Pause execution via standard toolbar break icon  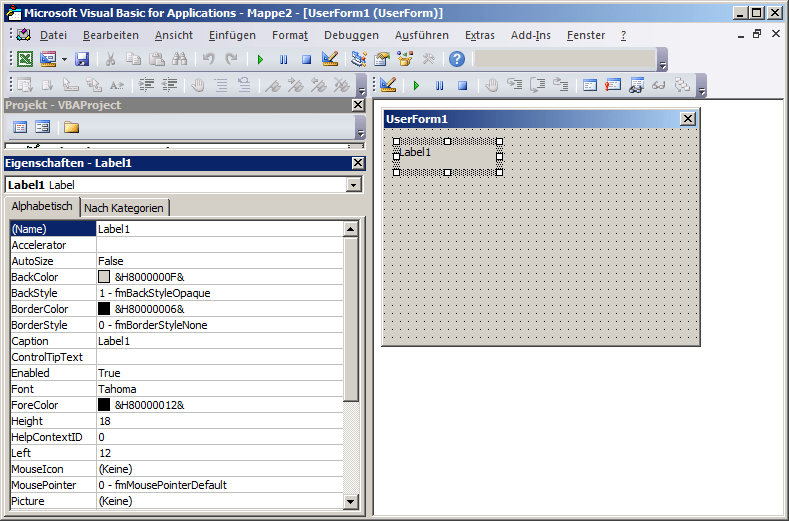pyautogui.click(x=283, y=59)
